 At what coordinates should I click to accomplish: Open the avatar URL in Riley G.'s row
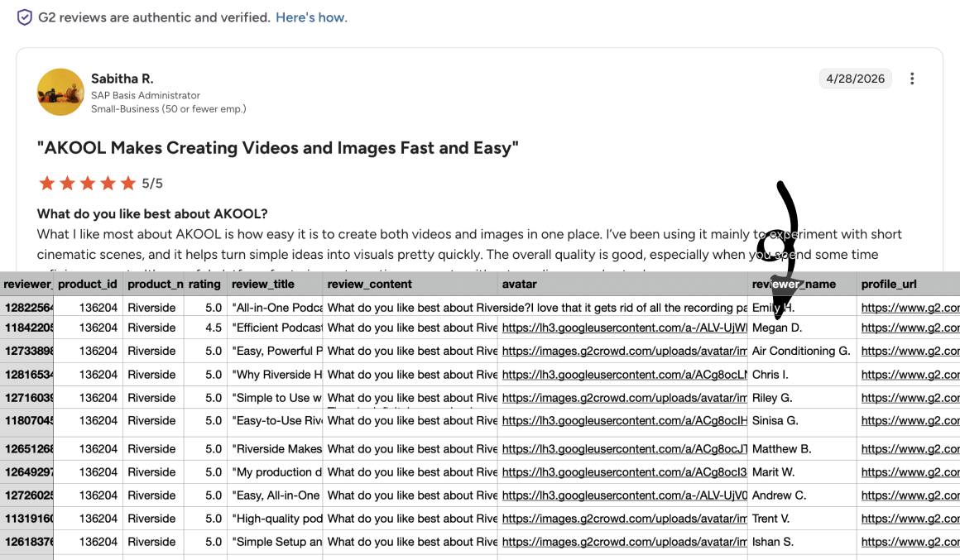pyautogui.click(x=624, y=398)
